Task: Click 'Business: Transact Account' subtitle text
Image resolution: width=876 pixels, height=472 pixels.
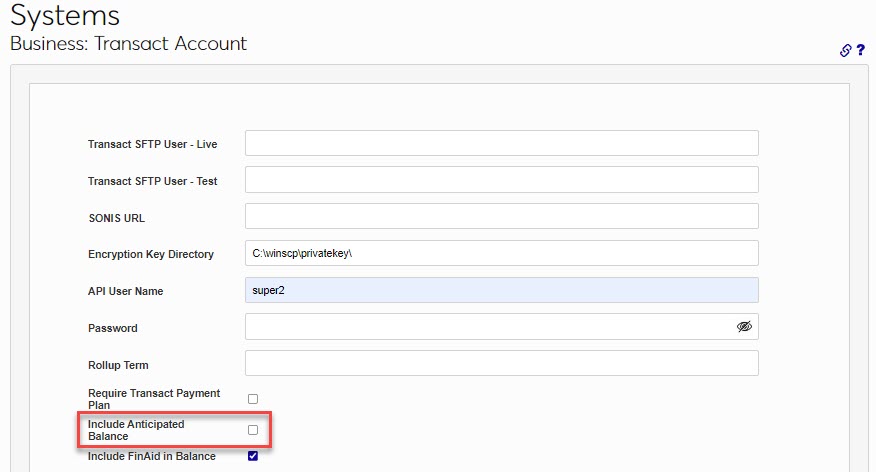Action: [128, 44]
